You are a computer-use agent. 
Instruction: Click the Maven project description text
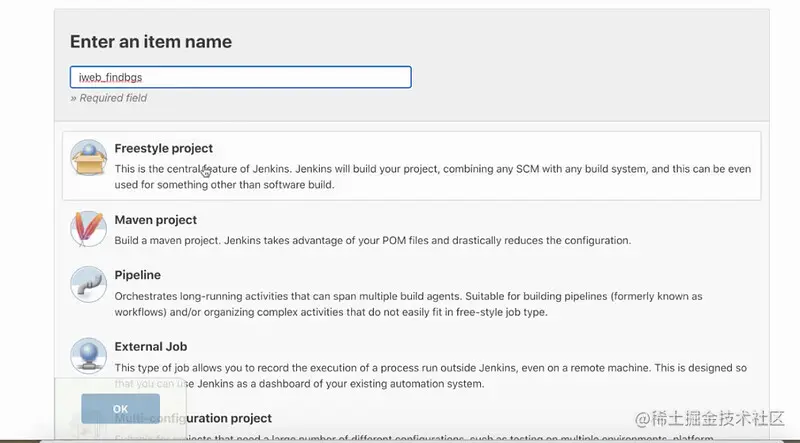pos(372,240)
